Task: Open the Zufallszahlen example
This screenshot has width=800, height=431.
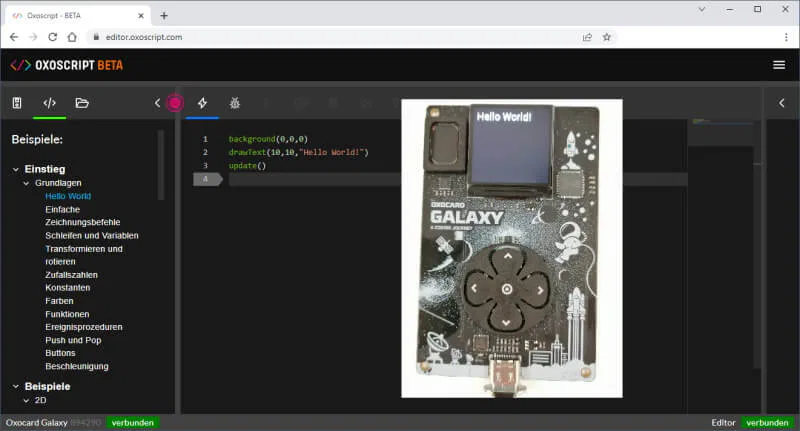Action: tap(71, 275)
